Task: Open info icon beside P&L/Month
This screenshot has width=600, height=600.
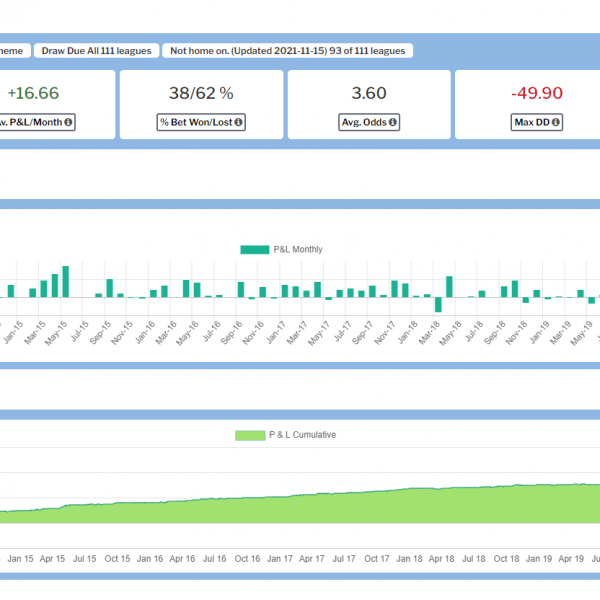Action: (x=68, y=122)
